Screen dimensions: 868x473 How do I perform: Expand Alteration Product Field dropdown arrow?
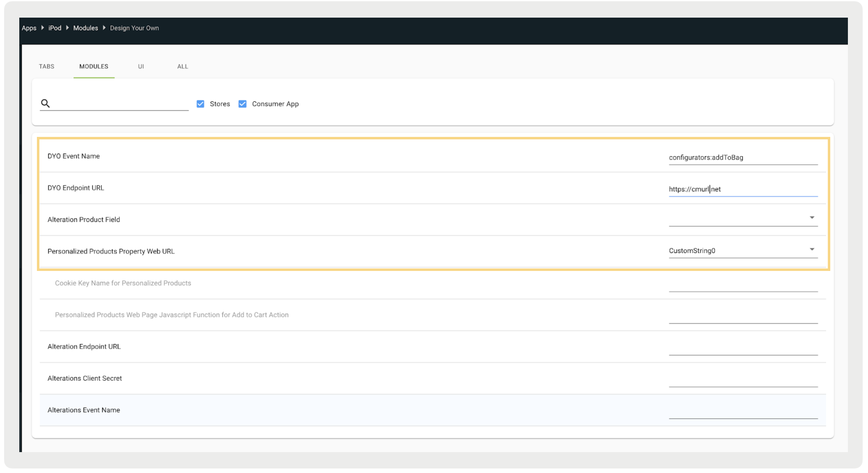[x=812, y=218]
